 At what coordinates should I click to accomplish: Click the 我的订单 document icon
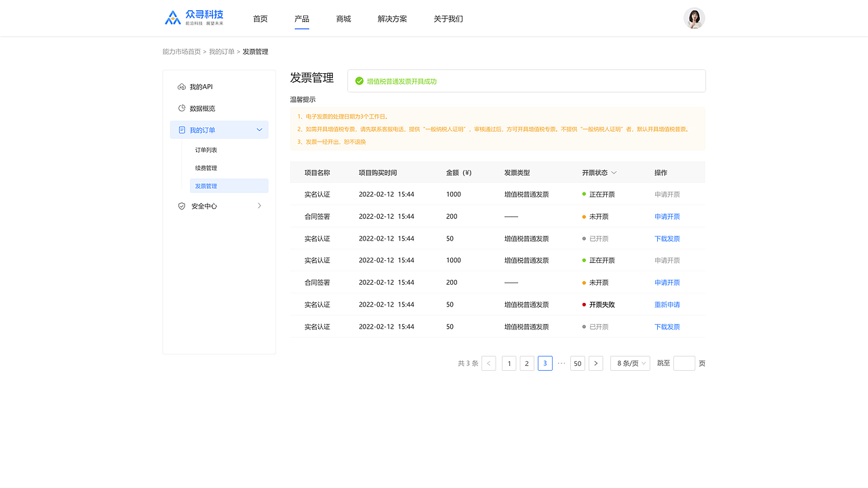click(x=180, y=129)
